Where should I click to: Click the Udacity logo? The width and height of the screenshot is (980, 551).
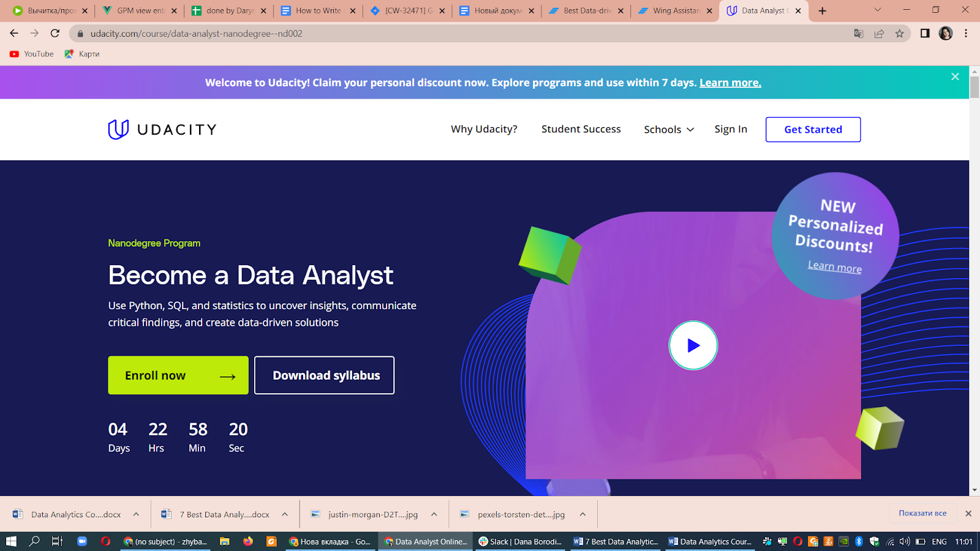pos(162,129)
